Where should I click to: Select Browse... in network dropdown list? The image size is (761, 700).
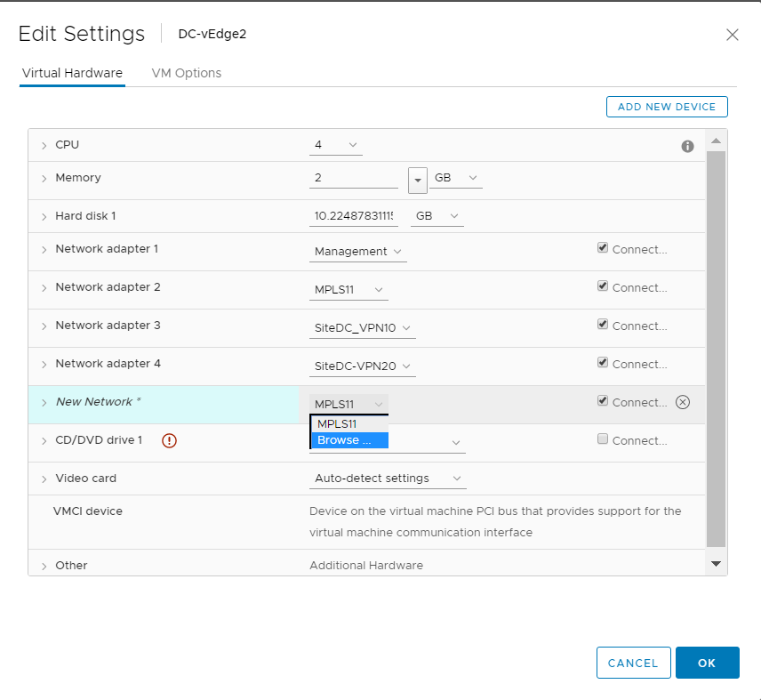(x=348, y=440)
